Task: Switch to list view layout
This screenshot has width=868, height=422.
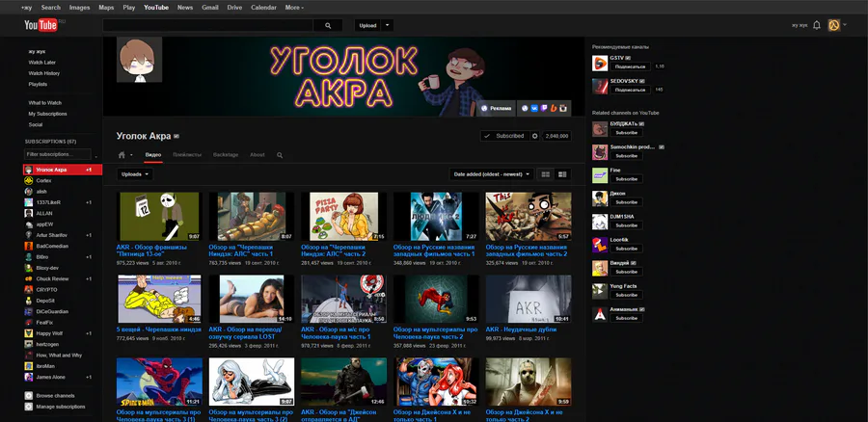Action: [x=562, y=174]
